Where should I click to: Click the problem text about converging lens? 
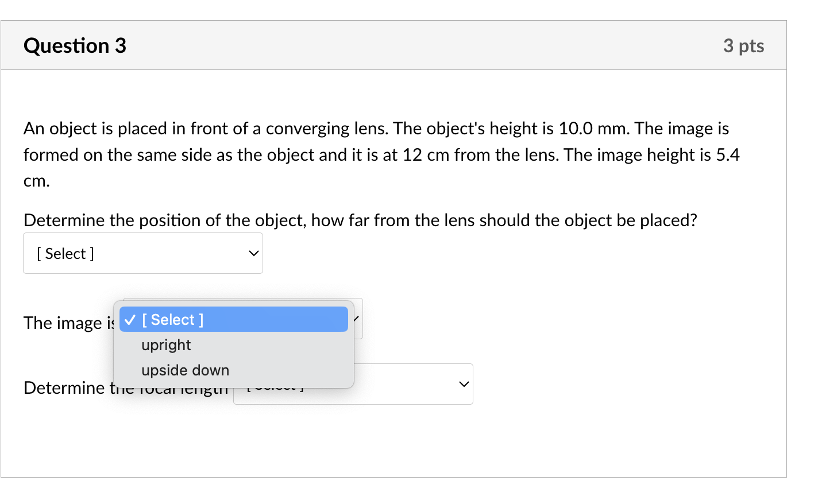click(381, 154)
